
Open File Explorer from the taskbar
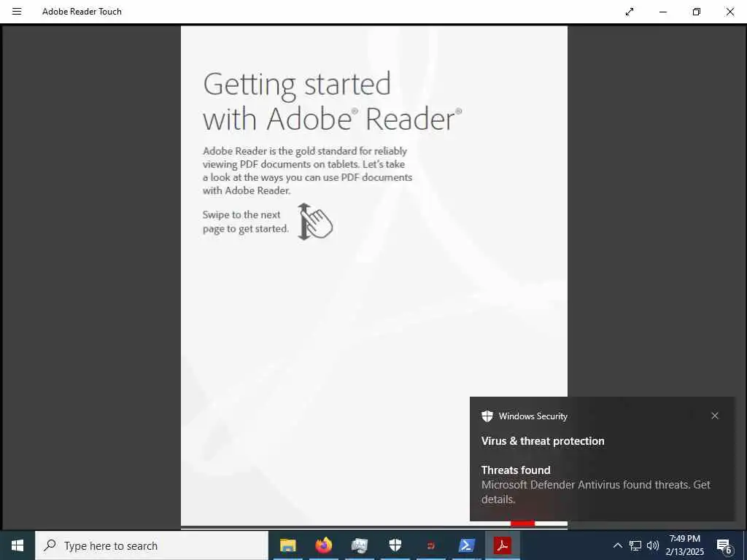click(287, 545)
